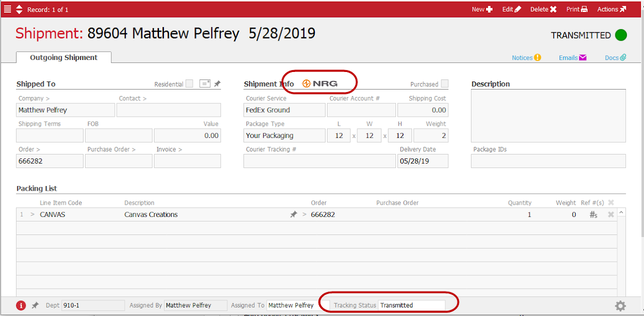Click the Courier Tracking # field
The image size is (644, 316).
point(319,161)
